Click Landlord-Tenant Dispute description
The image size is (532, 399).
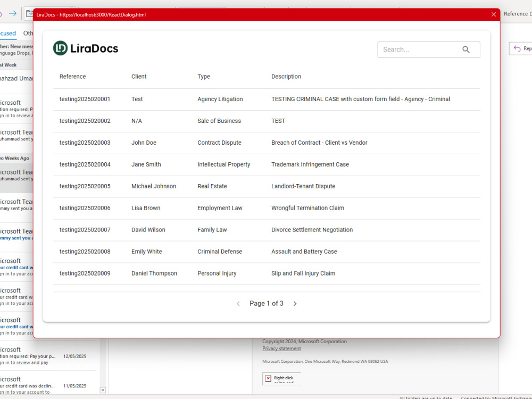pyautogui.click(x=303, y=186)
